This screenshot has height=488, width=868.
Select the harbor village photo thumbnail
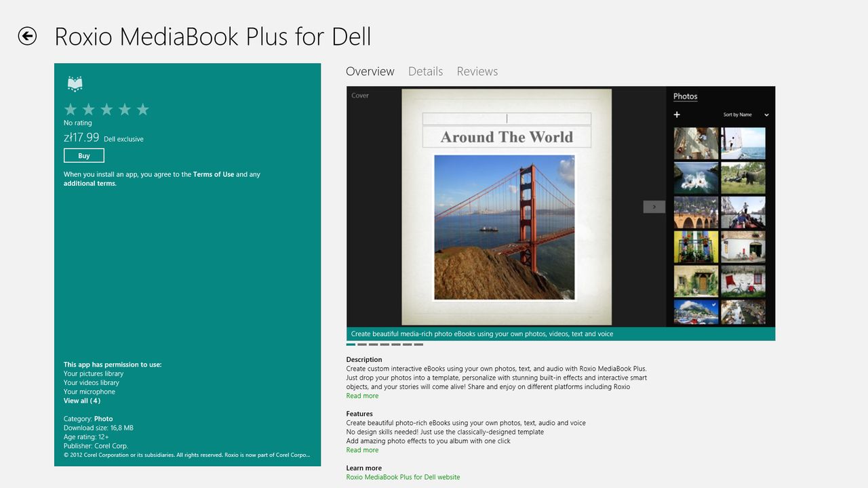(x=696, y=312)
